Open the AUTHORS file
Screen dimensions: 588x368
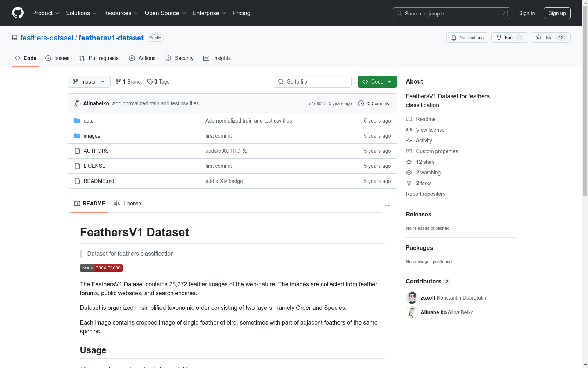pos(96,151)
